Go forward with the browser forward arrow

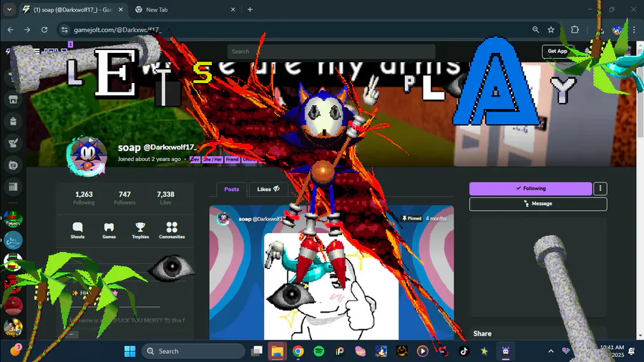tap(27, 29)
